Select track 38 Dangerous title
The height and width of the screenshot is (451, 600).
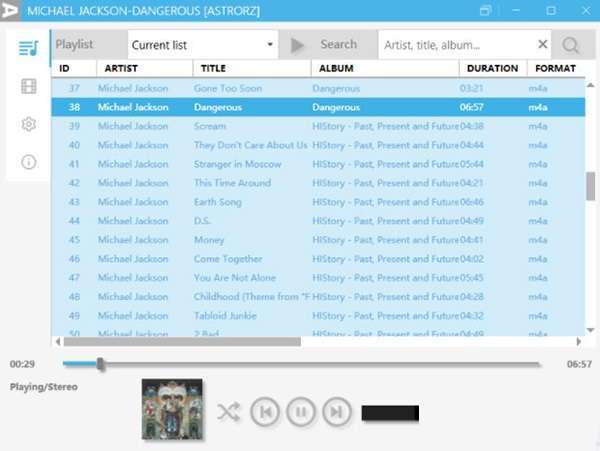click(x=218, y=107)
